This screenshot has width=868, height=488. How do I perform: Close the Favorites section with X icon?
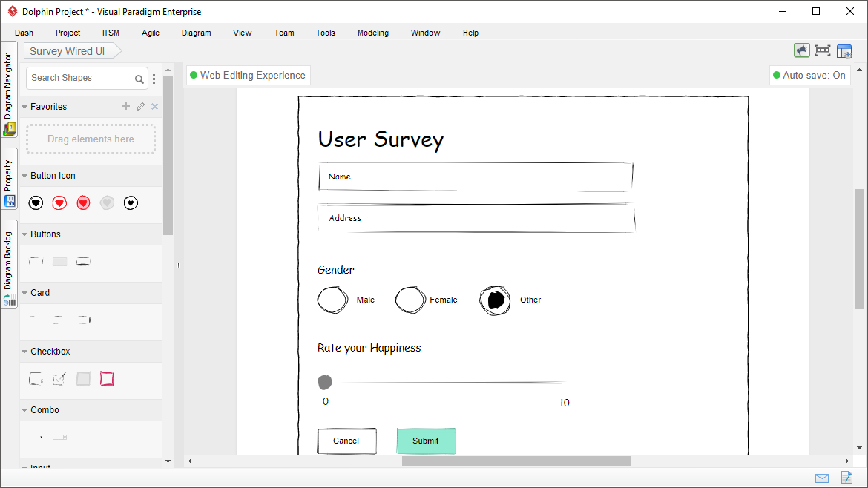(154, 106)
